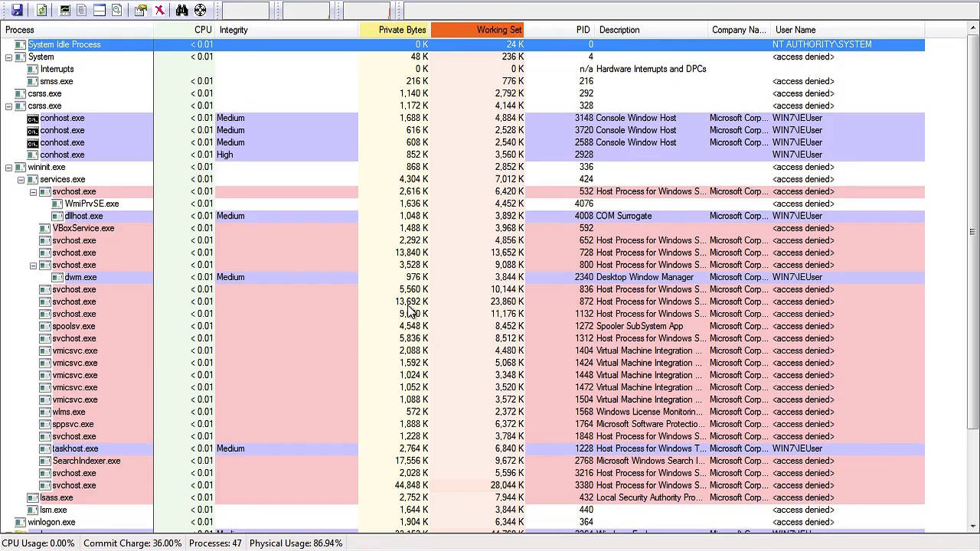
Task: Sort by the CPU column header
Action: tap(184, 30)
